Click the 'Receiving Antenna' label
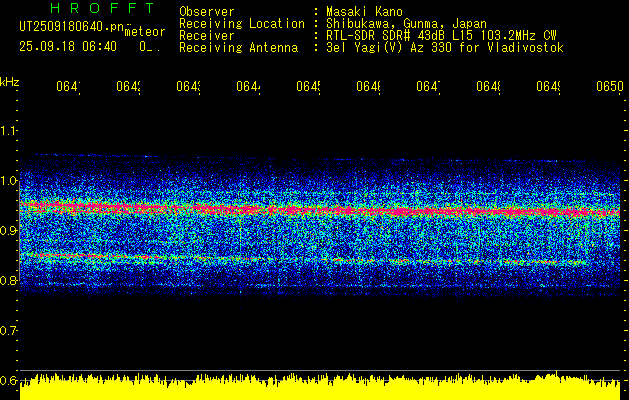Viewport: 629px width, 400px height. (x=239, y=47)
